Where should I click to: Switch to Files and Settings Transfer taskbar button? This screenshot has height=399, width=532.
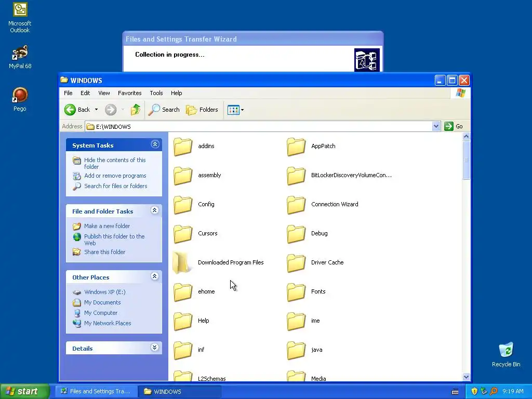click(96, 391)
